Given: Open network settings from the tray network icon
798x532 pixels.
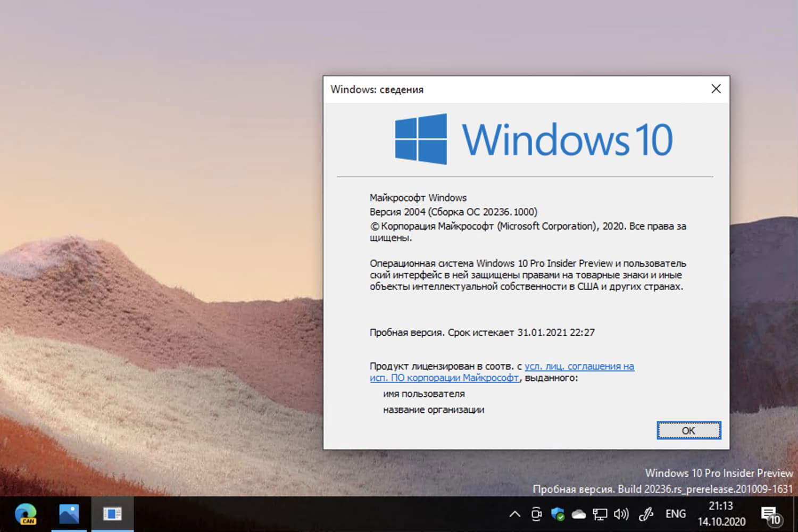Looking at the screenshot, I should 601,514.
